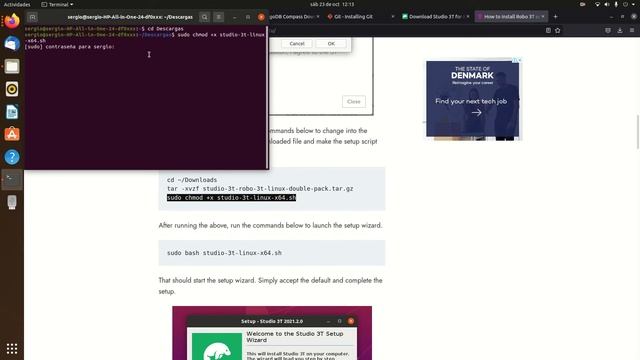Open Firefox downloads panel
Image resolution: width=640 pixels, height=360 pixels.
(x=620, y=30)
